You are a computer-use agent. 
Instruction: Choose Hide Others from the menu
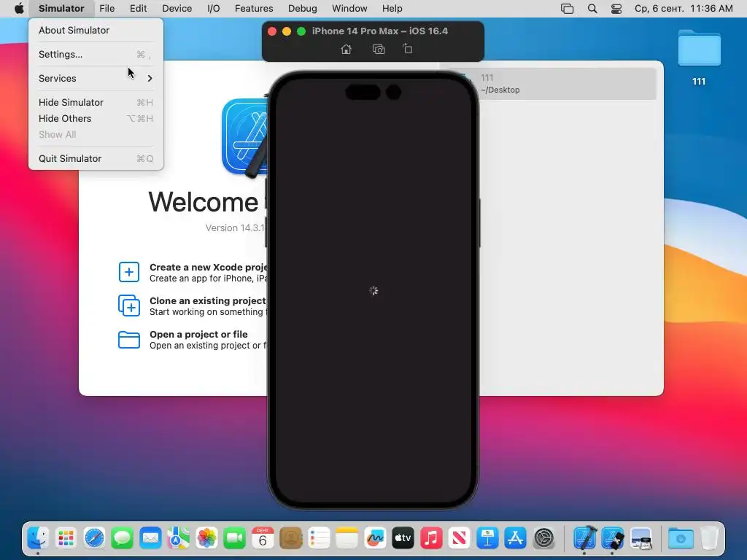[x=96, y=119]
